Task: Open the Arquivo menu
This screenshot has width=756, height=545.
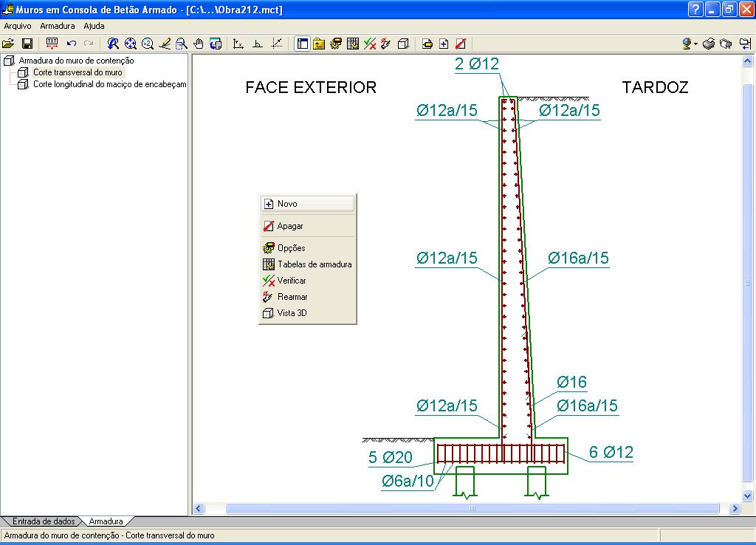Action: [x=18, y=26]
